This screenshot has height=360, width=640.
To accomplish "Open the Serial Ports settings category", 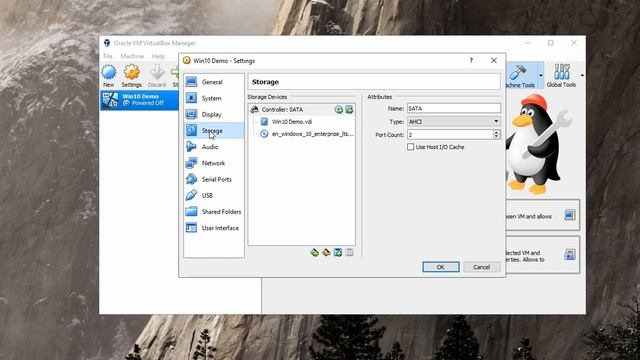I will click(x=214, y=179).
